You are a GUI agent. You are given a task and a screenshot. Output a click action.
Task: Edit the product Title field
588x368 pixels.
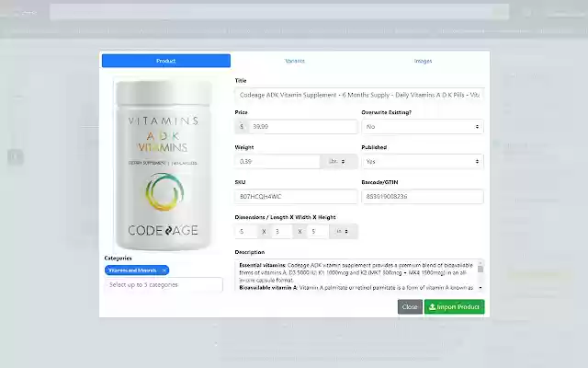[359, 95]
